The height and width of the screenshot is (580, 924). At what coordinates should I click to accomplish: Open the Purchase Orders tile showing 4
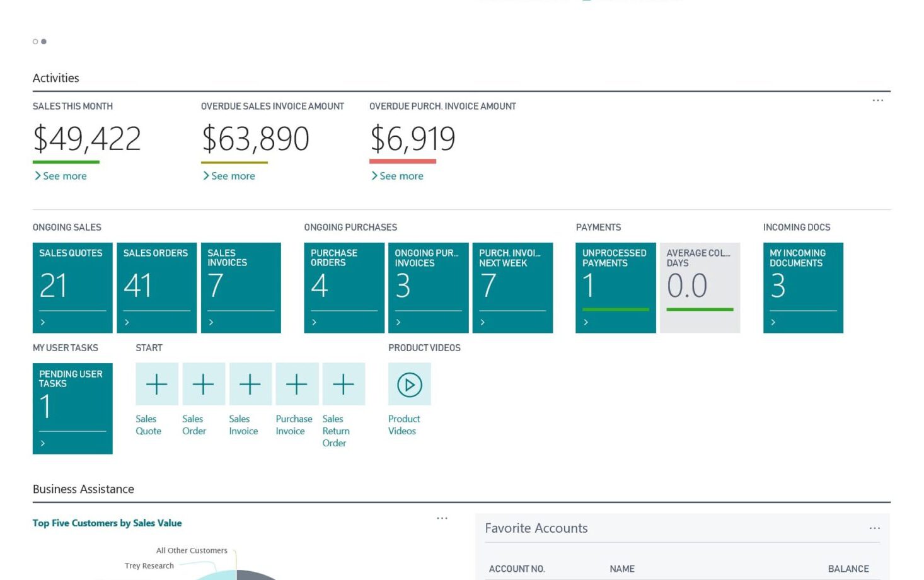tap(344, 287)
